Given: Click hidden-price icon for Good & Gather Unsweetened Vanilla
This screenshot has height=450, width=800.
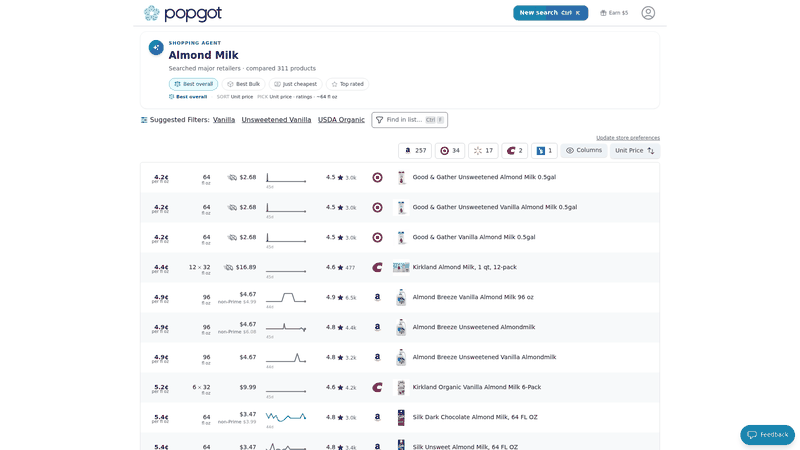Looking at the screenshot, I should point(232,208).
